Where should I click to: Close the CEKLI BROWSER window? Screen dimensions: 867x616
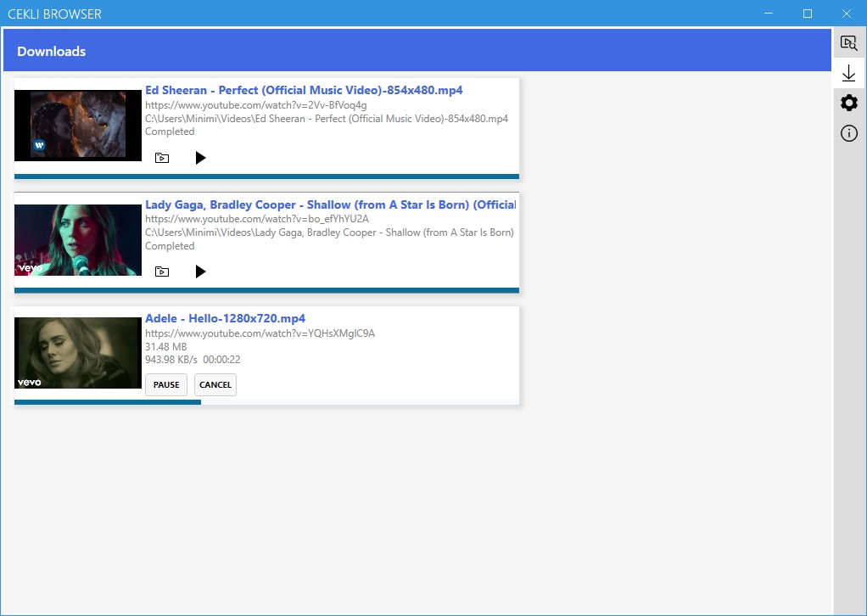tap(847, 14)
